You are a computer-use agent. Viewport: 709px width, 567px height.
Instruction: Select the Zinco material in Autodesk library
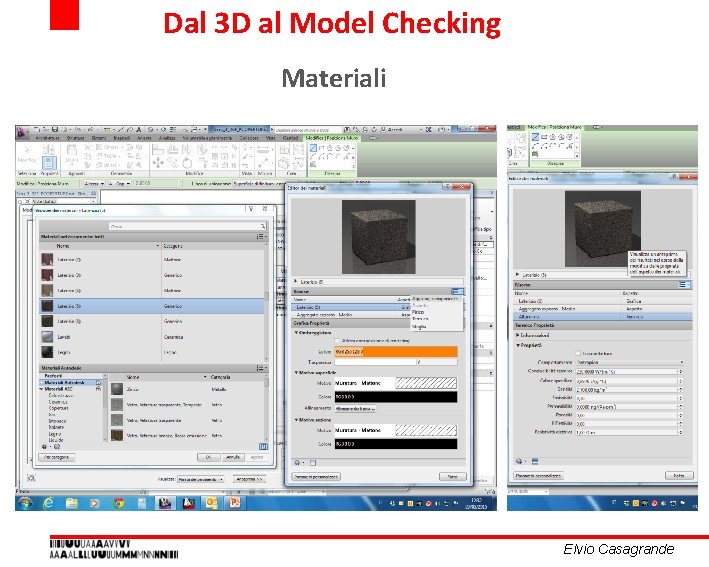(x=186, y=389)
